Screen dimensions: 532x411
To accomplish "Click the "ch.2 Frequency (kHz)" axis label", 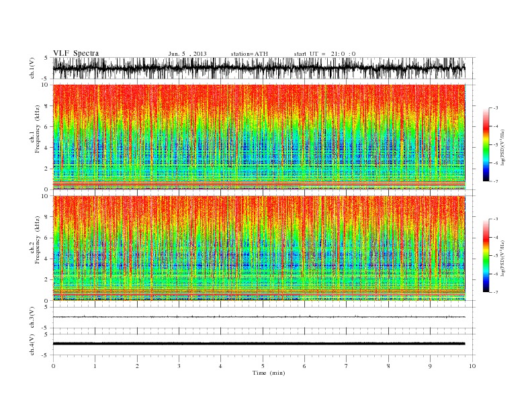I will pyautogui.click(x=35, y=240).
